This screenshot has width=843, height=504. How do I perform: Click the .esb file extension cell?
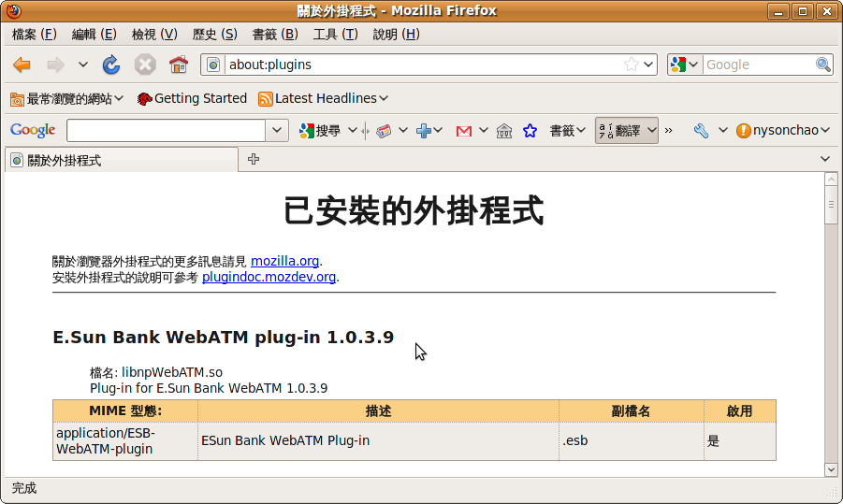coord(632,441)
